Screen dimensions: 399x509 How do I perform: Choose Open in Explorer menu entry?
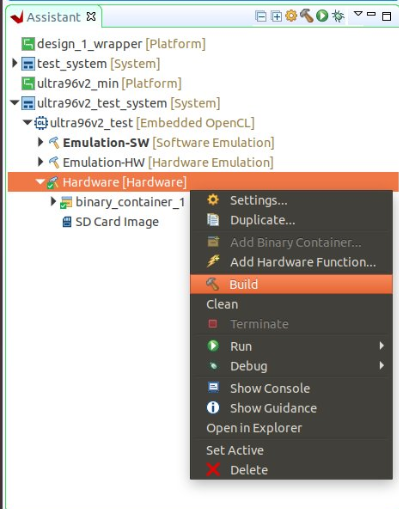(291, 428)
